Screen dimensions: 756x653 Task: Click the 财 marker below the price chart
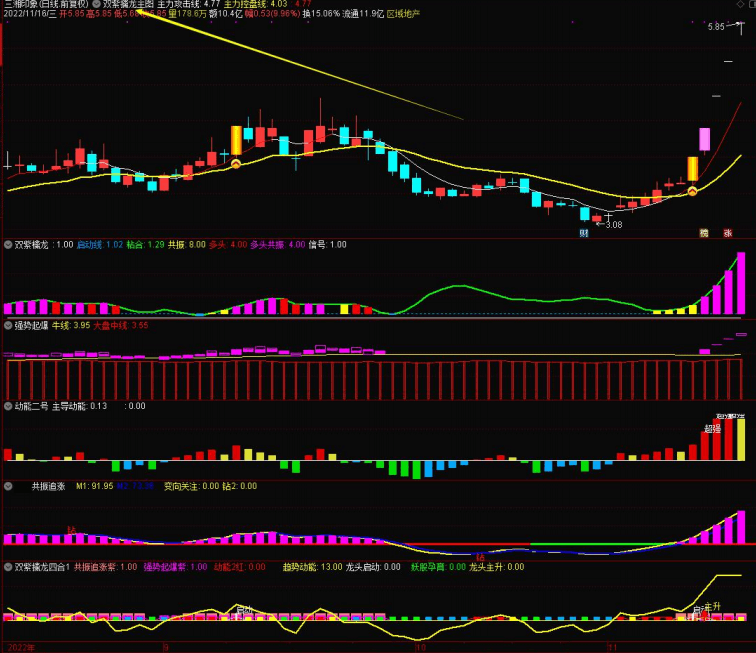[584, 233]
